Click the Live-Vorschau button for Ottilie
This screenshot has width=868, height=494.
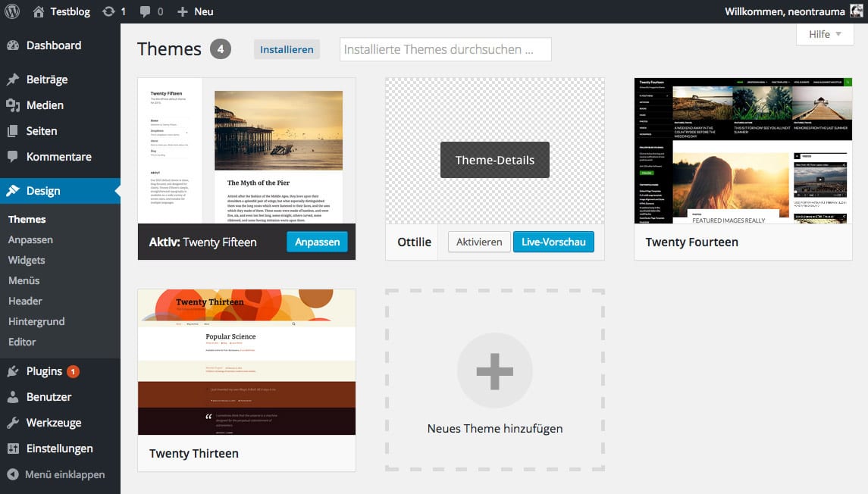pyautogui.click(x=553, y=242)
